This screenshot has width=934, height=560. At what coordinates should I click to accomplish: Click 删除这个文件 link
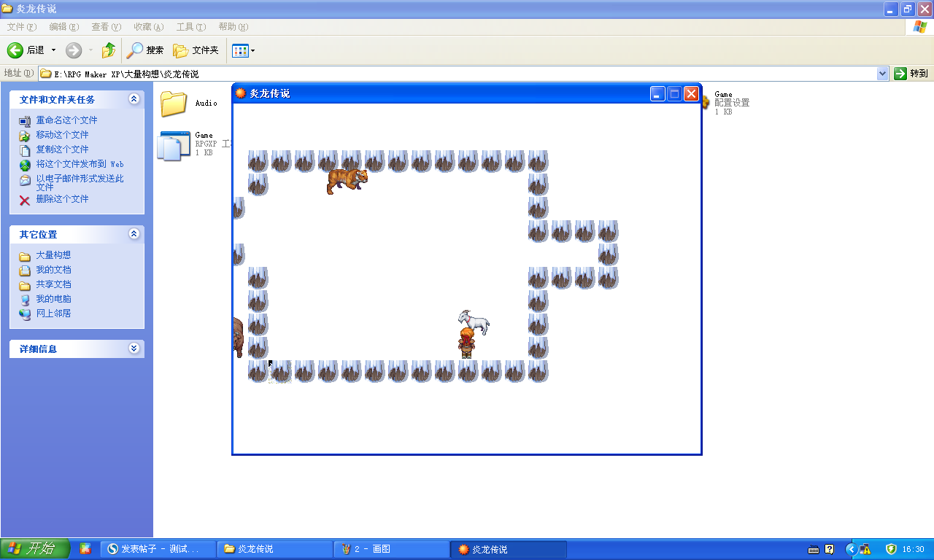tap(62, 199)
